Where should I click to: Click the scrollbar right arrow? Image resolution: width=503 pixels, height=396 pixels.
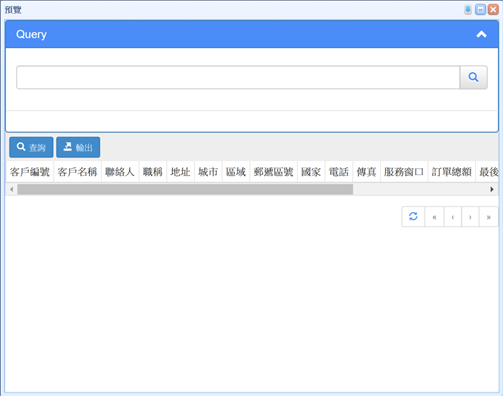(492, 189)
